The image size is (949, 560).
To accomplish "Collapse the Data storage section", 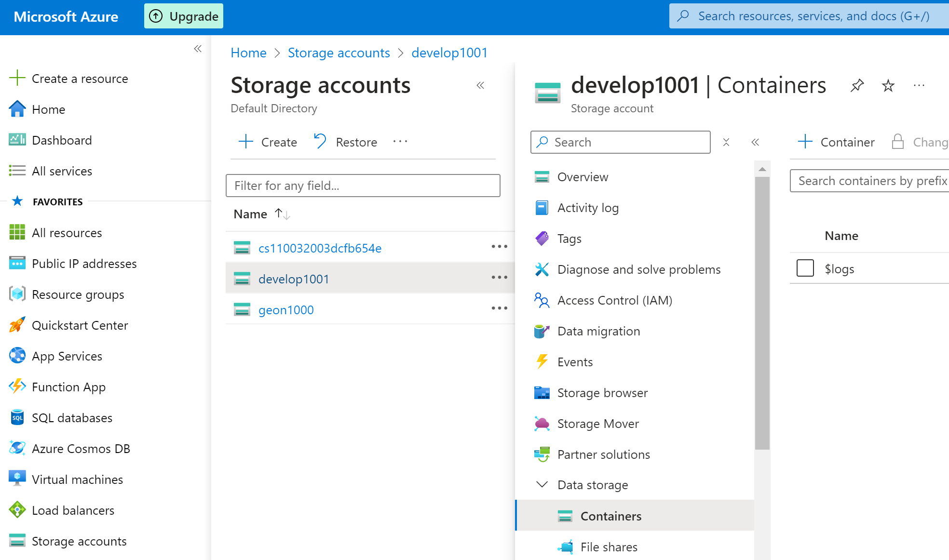I will click(542, 485).
